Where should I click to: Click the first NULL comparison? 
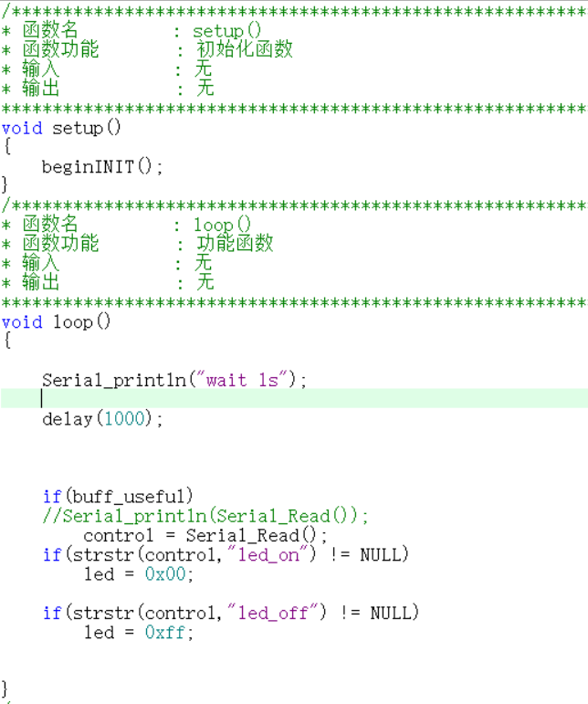[384, 554]
